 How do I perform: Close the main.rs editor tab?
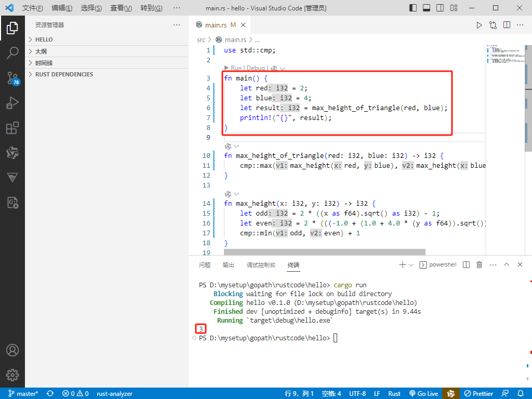click(243, 25)
